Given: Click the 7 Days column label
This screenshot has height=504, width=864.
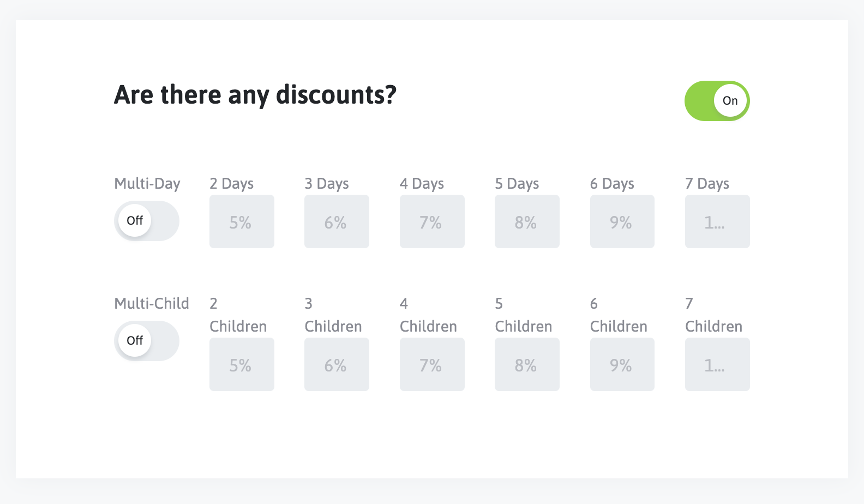Looking at the screenshot, I should tap(707, 184).
